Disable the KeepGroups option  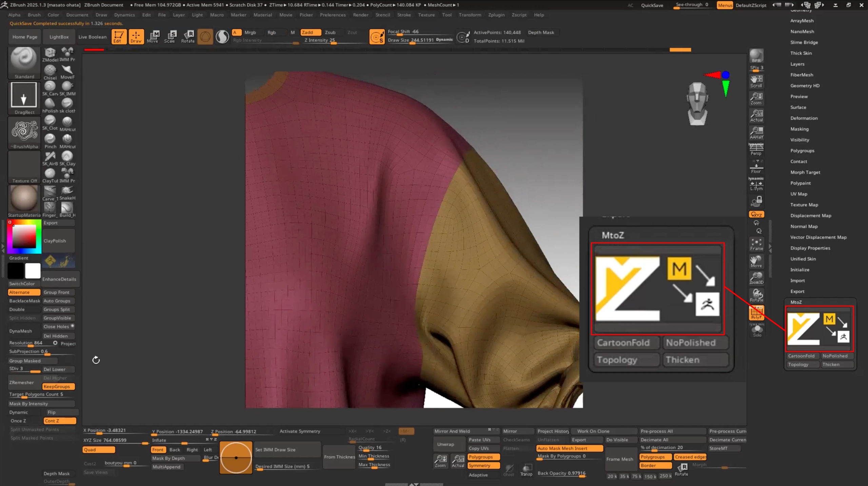tap(58, 386)
